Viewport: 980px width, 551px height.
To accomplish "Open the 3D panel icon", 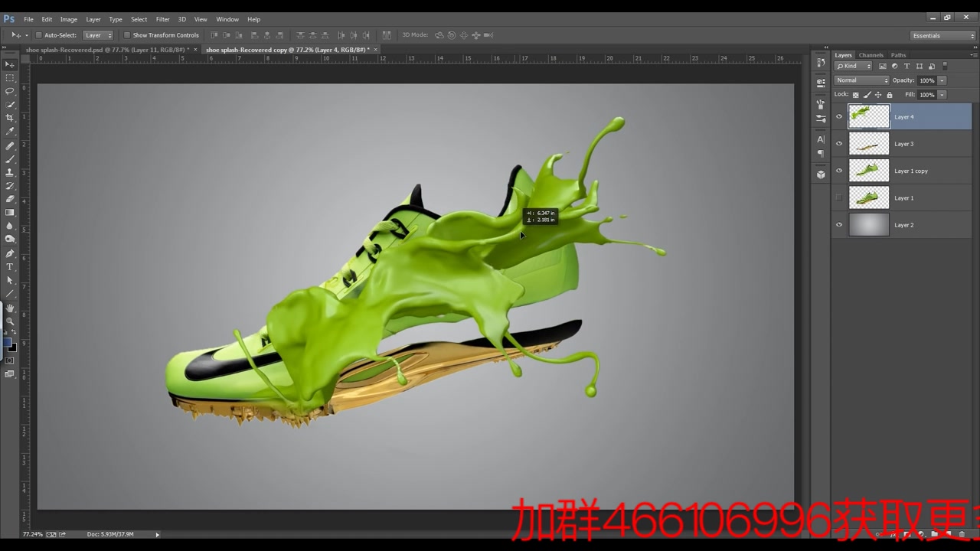I will (x=821, y=174).
